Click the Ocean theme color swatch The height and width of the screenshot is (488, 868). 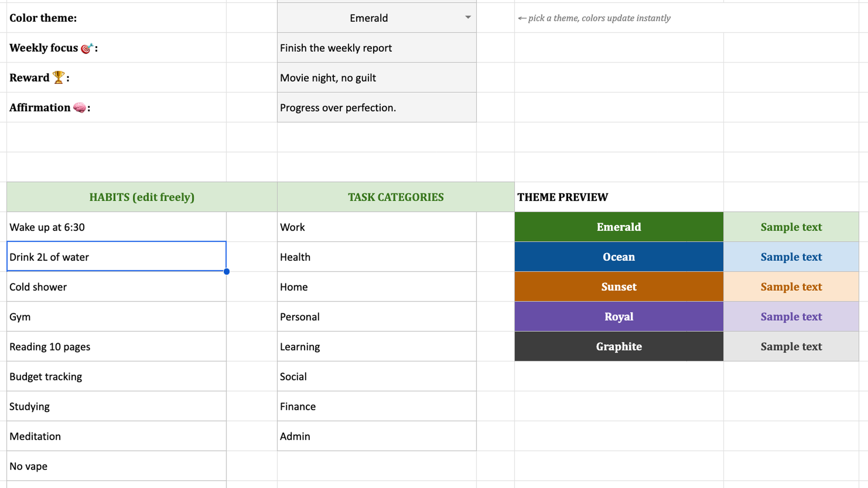(x=619, y=257)
